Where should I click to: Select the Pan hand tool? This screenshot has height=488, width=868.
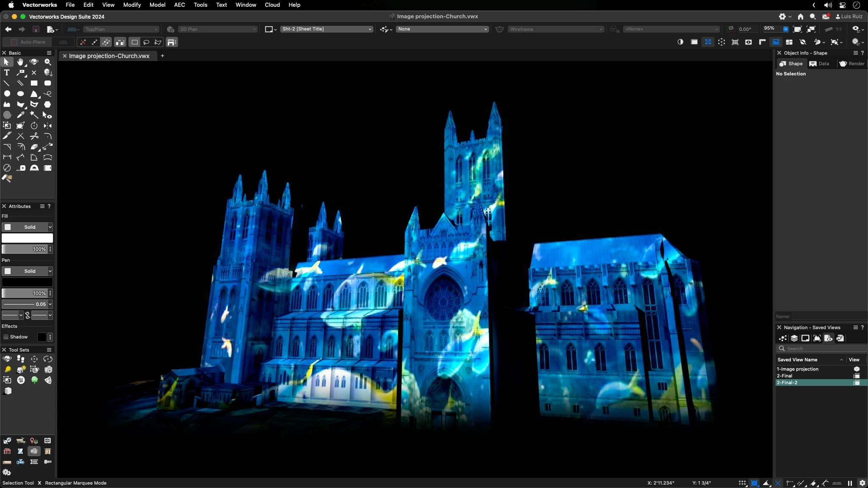[x=20, y=62]
